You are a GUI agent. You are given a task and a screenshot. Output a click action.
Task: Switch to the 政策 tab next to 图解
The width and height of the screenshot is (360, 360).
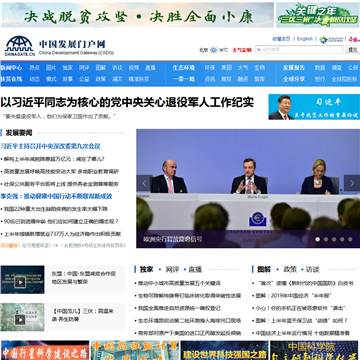tap(290, 269)
